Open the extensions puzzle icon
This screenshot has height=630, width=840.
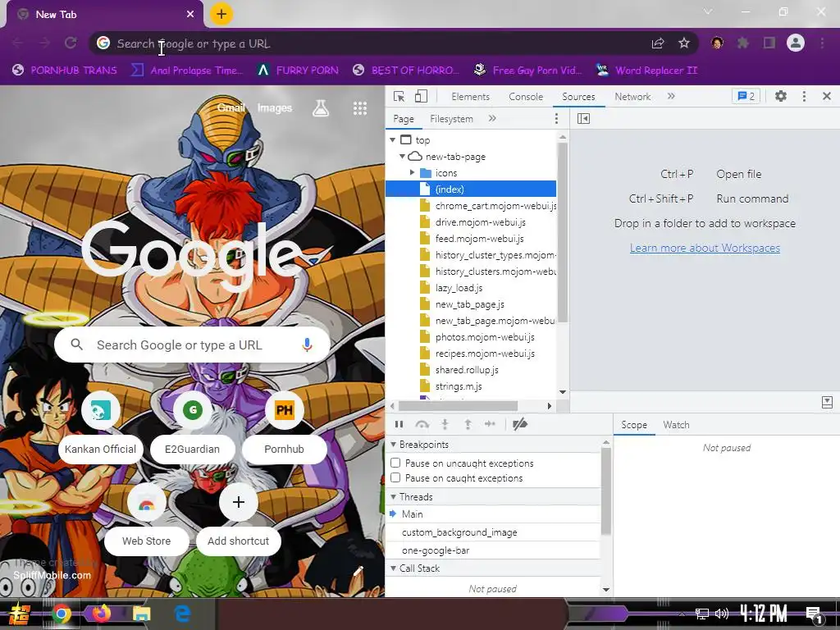click(743, 43)
